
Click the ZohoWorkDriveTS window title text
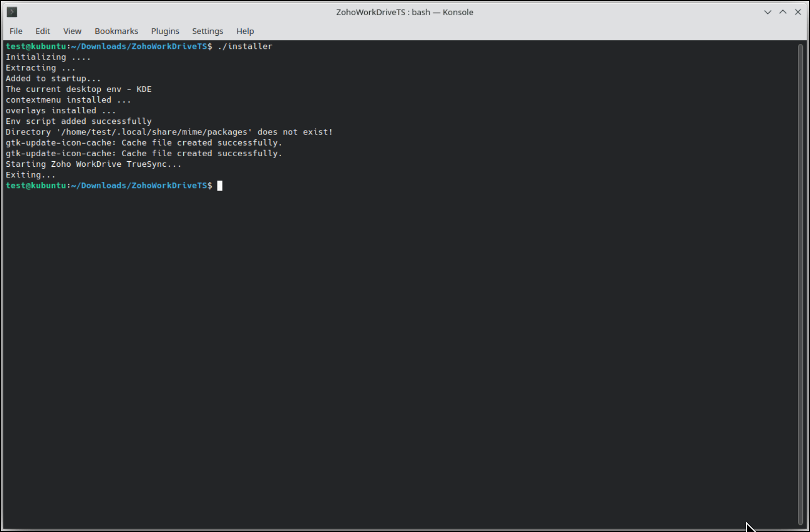[404, 12]
